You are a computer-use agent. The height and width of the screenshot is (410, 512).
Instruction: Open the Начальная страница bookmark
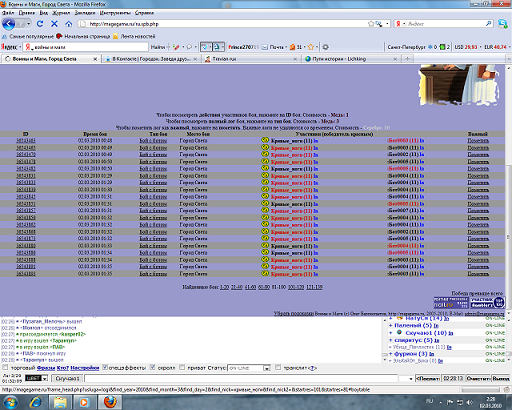83,36
